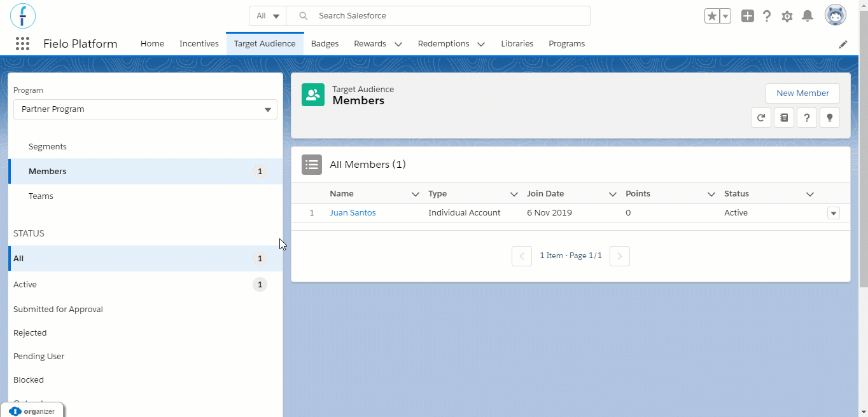Viewport: 868px width, 417px height.
Task: Open the Join Date column menu chevron
Action: (x=613, y=194)
